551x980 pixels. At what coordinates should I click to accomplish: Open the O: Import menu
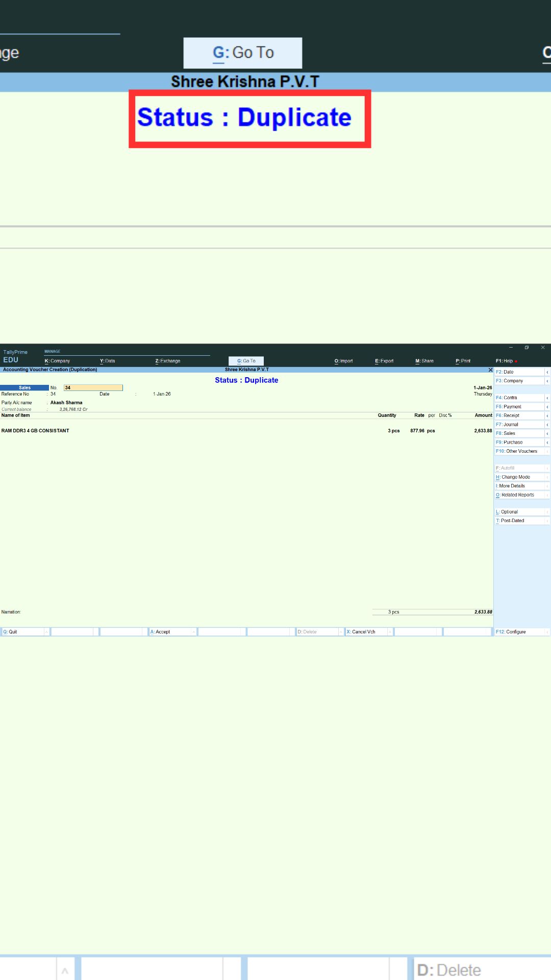(343, 361)
